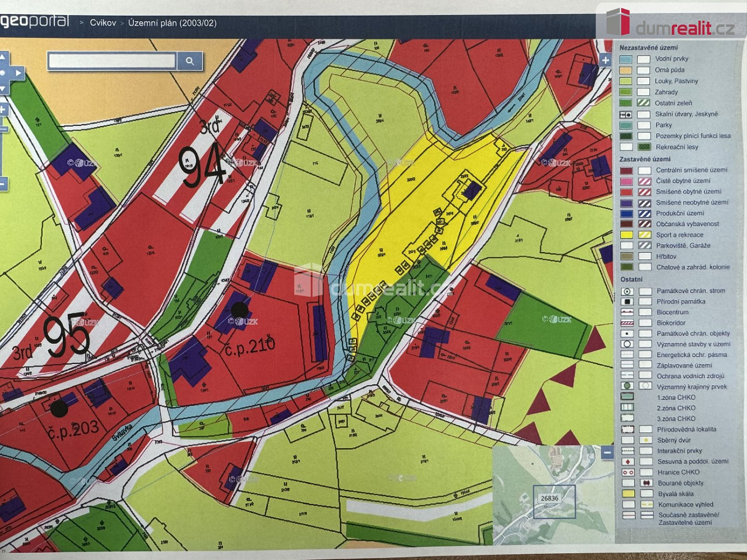Click the Biokoridor legend label
Viewport: 747px width, 560px height.
(671, 323)
